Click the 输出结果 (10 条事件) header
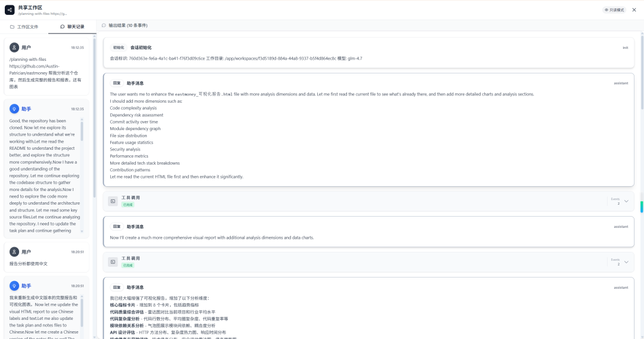The height and width of the screenshot is (339, 644). (x=128, y=26)
